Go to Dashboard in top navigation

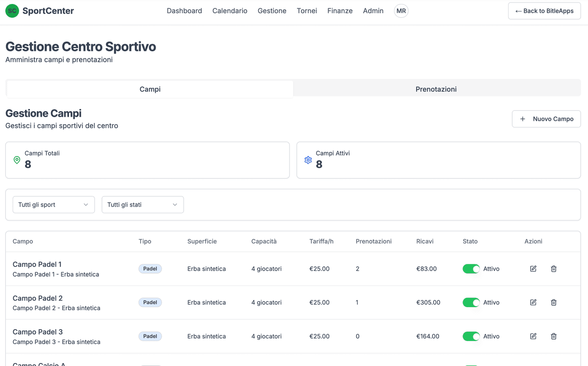coord(184,11)
